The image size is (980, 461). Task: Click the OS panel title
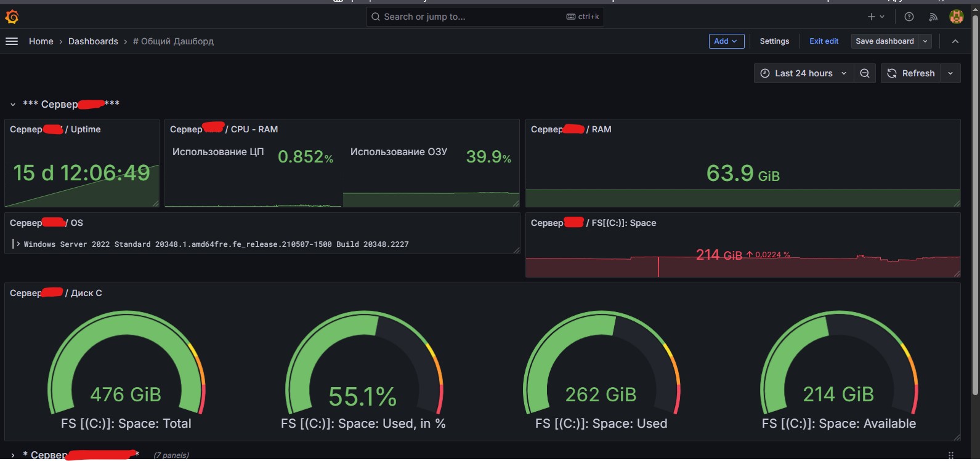(x=46, y=223)
